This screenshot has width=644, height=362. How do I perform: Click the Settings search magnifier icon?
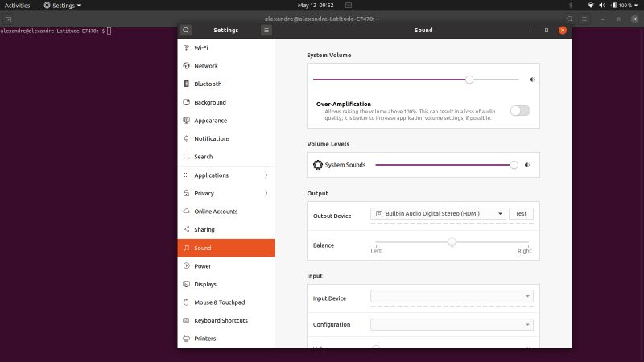[186, 30]
